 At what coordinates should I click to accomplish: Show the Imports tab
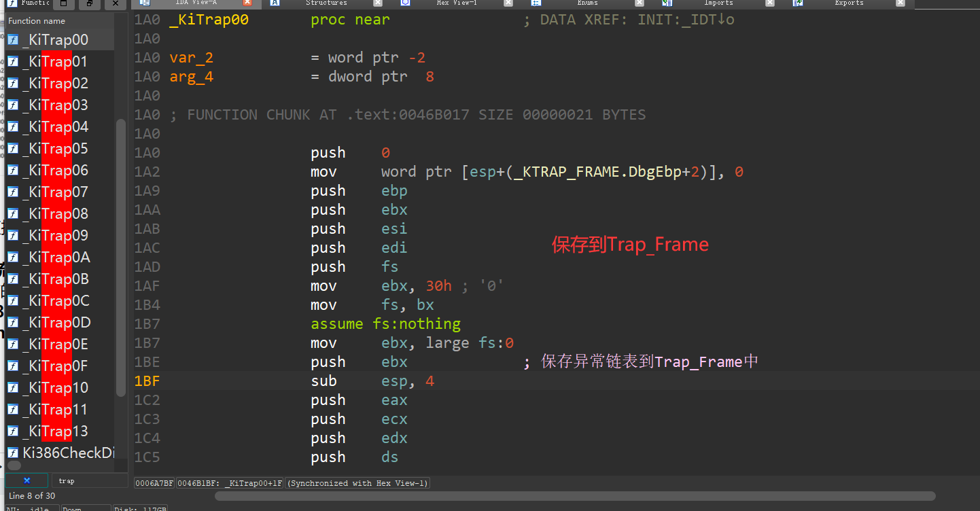pos(718,3)
